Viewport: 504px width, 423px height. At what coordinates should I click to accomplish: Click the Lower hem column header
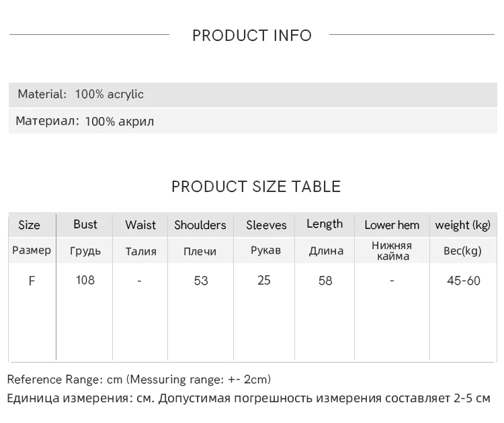click(x=392, y=225)
